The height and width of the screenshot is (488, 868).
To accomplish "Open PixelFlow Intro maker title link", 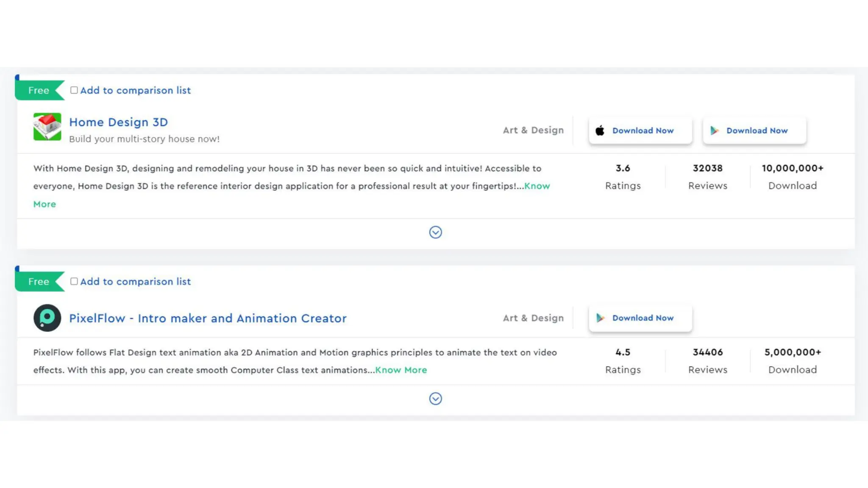I will point(208,318).
